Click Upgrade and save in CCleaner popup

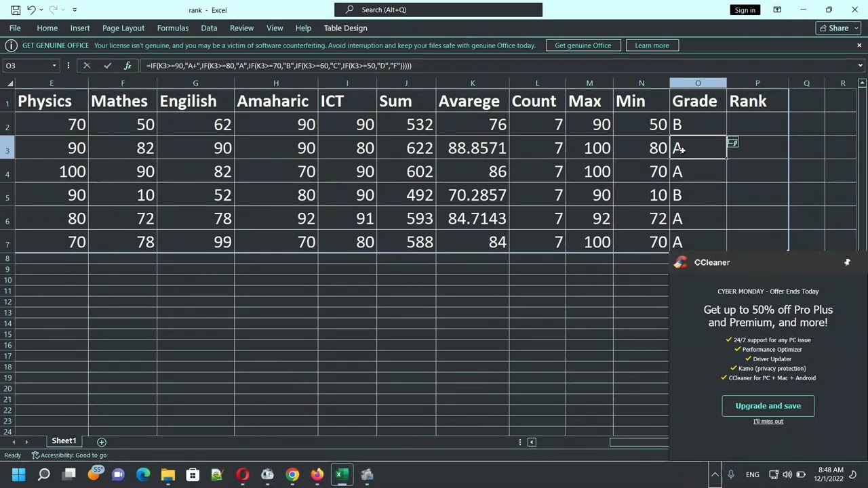[x=768, y=406]
